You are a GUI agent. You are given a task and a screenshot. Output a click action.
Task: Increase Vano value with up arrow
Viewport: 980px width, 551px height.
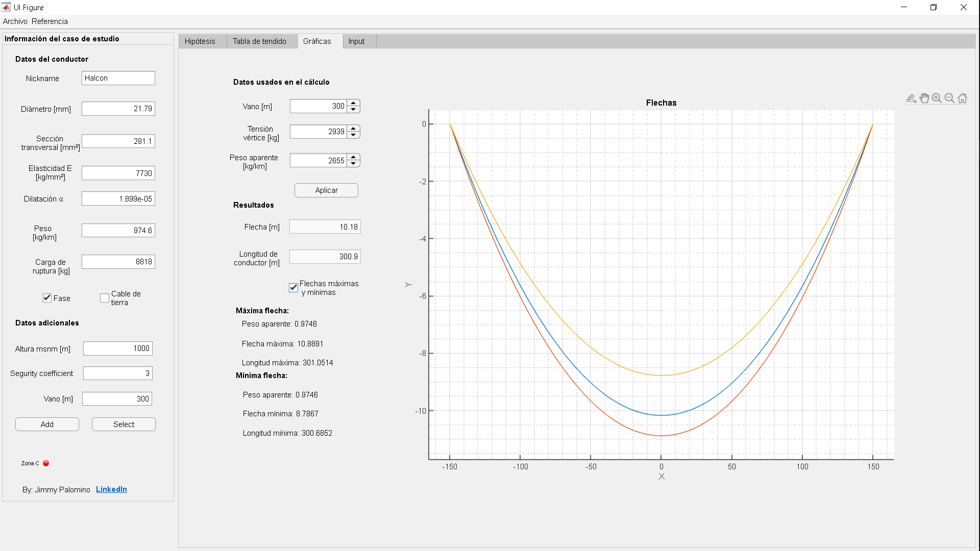353,103
